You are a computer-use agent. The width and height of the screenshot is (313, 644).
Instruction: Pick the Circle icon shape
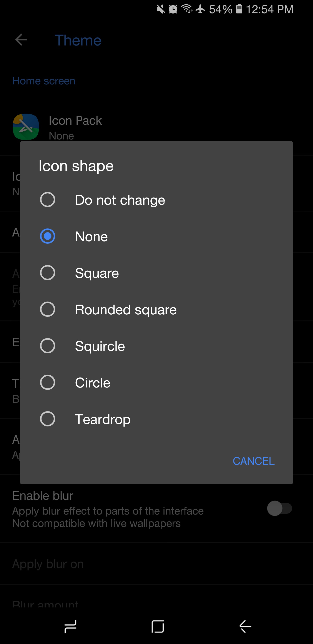coord(47,382)
